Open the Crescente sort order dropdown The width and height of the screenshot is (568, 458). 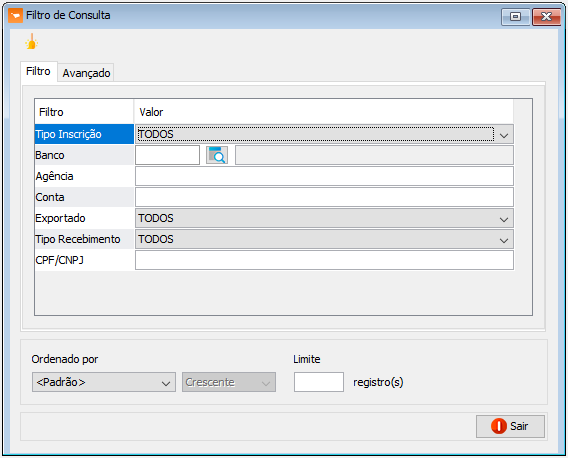click(x=229, y=382)
